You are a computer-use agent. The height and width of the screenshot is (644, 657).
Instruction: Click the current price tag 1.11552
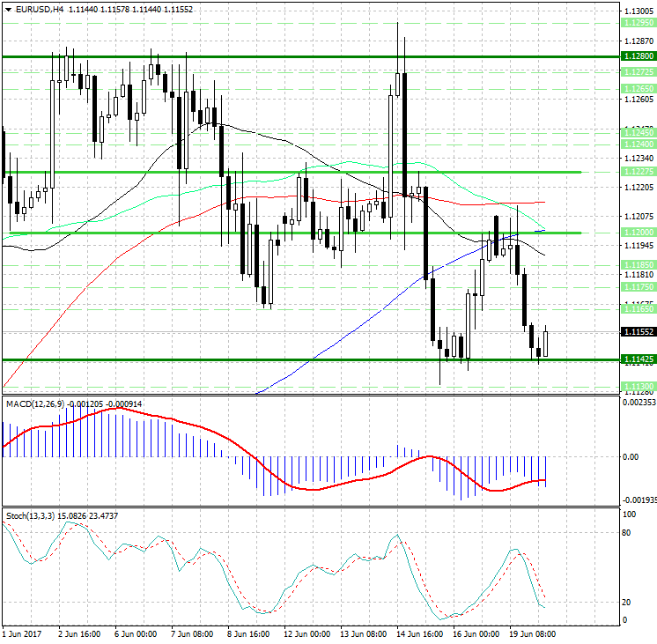[639, 331]
